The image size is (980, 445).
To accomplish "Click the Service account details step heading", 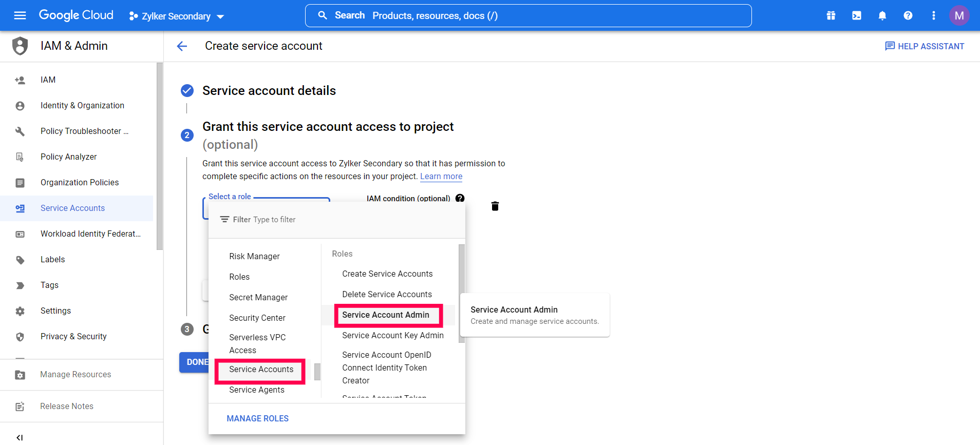I will [269, 91].
